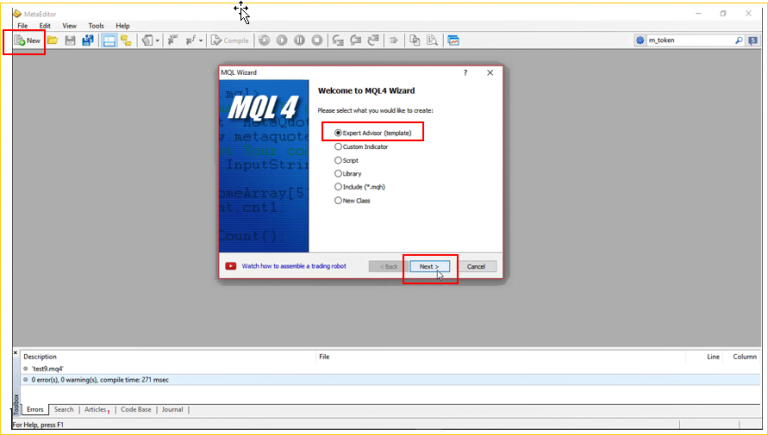Click the function list toolbar icon
The height and width of the screenshot is (435, 768).
[x=191, y=41]
